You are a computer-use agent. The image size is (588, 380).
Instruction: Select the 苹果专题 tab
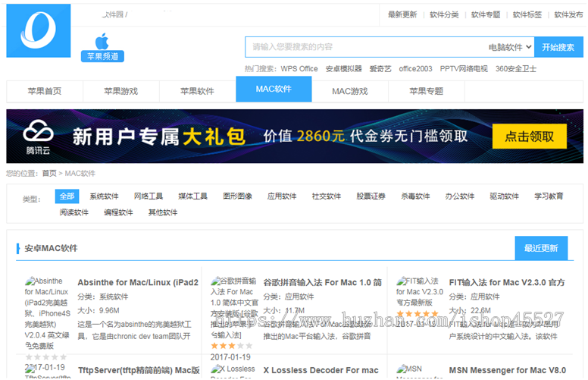coord(427,91)
